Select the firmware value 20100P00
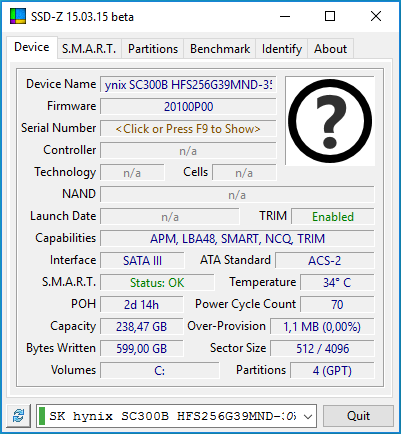Screen dimensions: 401x434 click(188, 107)
